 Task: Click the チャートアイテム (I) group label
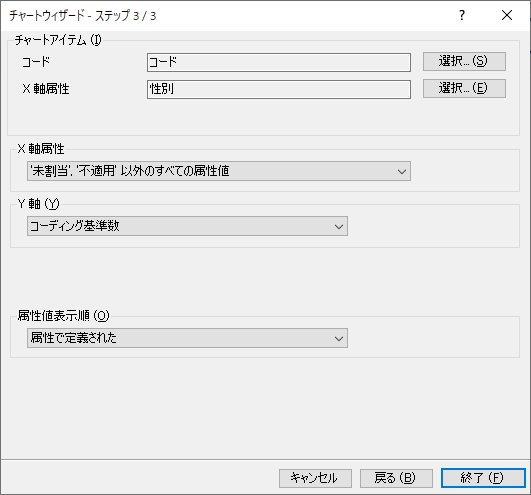[x=58, y=40]
